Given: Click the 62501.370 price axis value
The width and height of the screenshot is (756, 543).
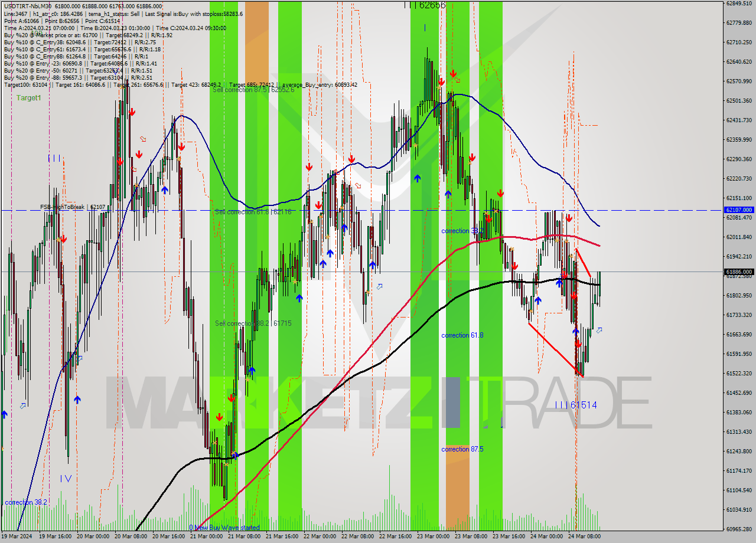Looking at the screenshot, I should (x=738, y=100).
